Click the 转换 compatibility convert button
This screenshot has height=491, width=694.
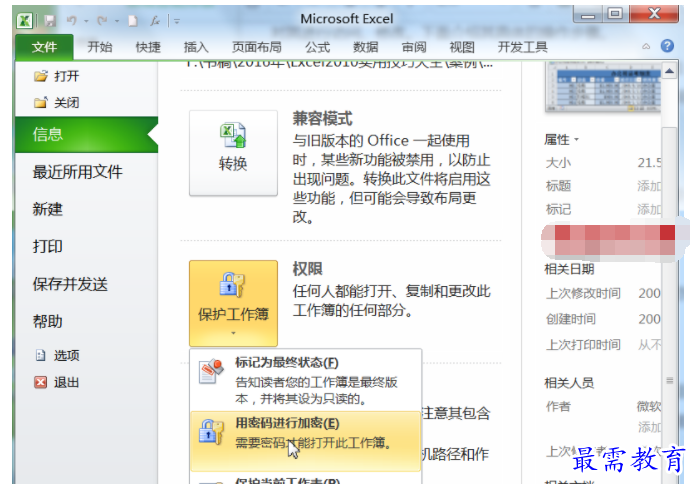[x=233, y=153]
